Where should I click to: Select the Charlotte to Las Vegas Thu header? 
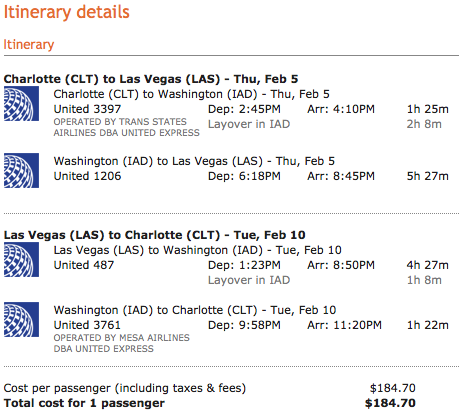pyautogui.click(x=151, y=79)
